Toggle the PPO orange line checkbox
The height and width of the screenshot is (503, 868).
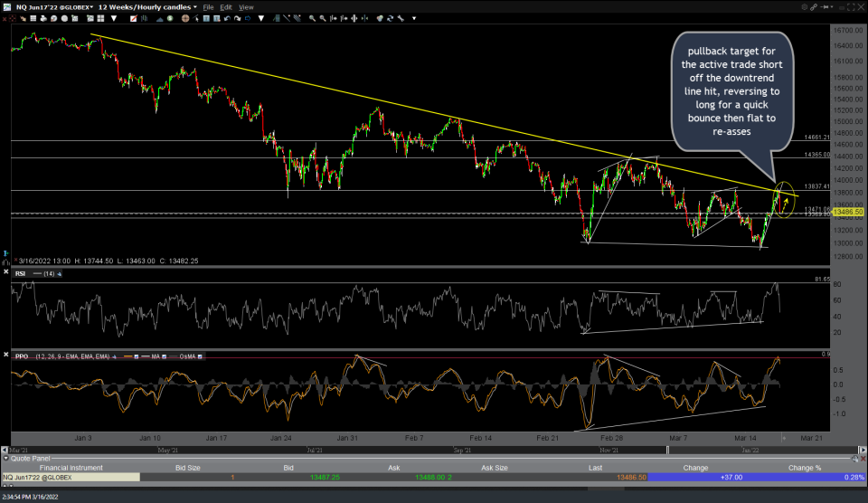[x=137, y=356]
